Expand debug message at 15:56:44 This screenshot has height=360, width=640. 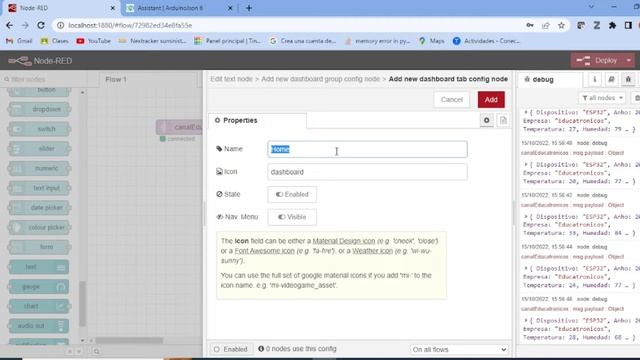(526, 268)
